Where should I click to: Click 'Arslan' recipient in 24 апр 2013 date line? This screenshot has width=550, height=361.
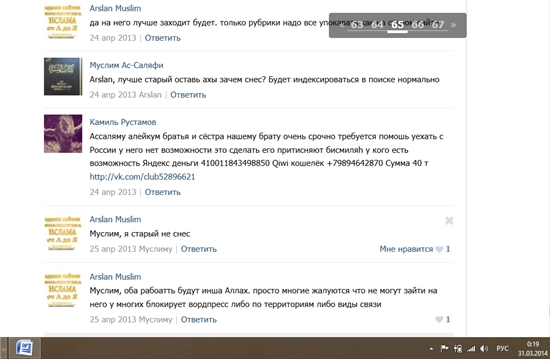[150, 94]
